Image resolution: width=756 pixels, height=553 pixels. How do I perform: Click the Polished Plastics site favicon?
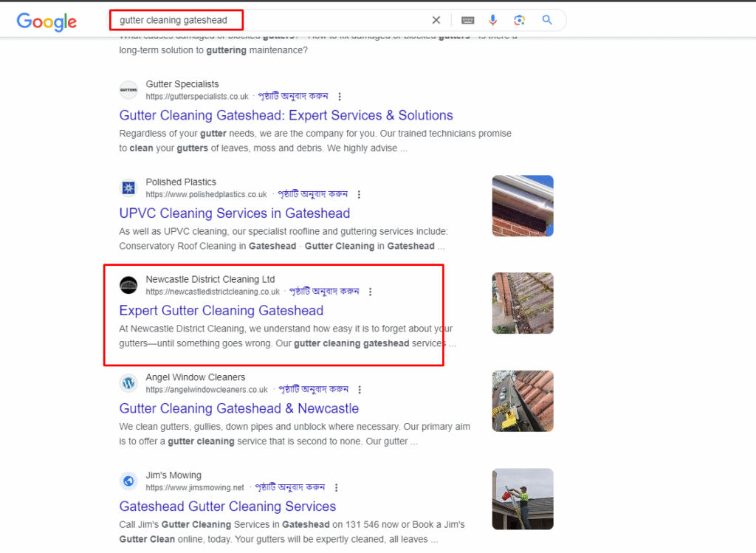(x=128, y=188)
